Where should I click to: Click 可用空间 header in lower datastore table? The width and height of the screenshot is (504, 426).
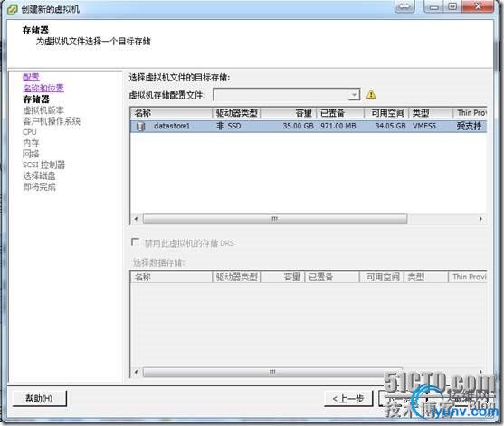(x=382, y=277)
